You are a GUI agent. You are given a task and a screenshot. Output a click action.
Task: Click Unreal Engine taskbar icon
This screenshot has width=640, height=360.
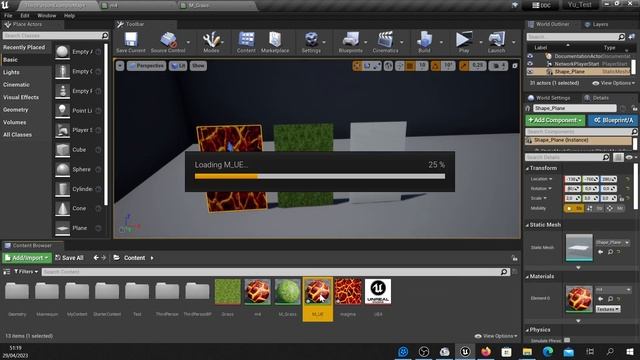click(x=465, y=352)
